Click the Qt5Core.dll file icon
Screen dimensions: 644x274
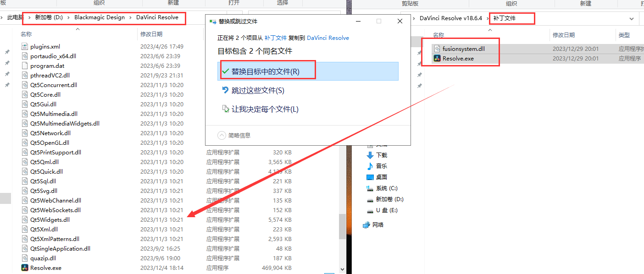point(25,94)
